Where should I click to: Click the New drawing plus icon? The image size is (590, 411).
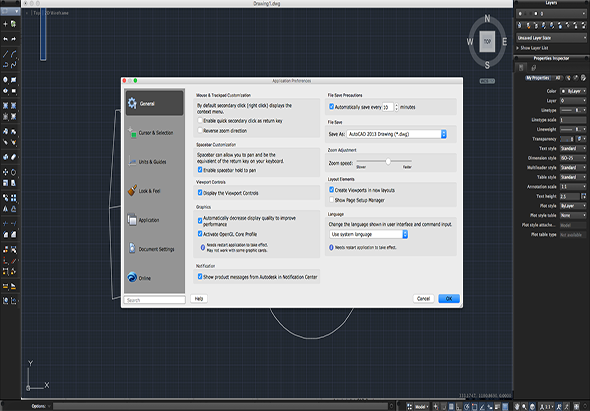point(5,24)
